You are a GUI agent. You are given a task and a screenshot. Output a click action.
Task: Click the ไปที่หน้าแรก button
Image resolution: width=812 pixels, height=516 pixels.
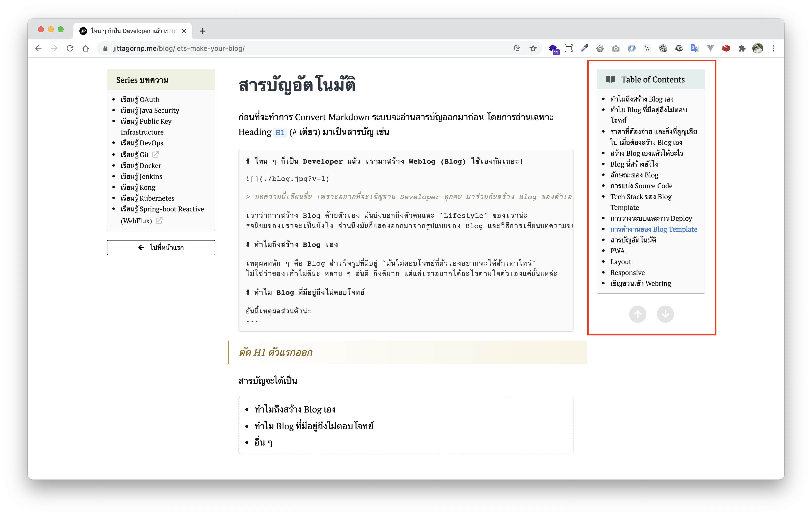[x=161, y=248]
